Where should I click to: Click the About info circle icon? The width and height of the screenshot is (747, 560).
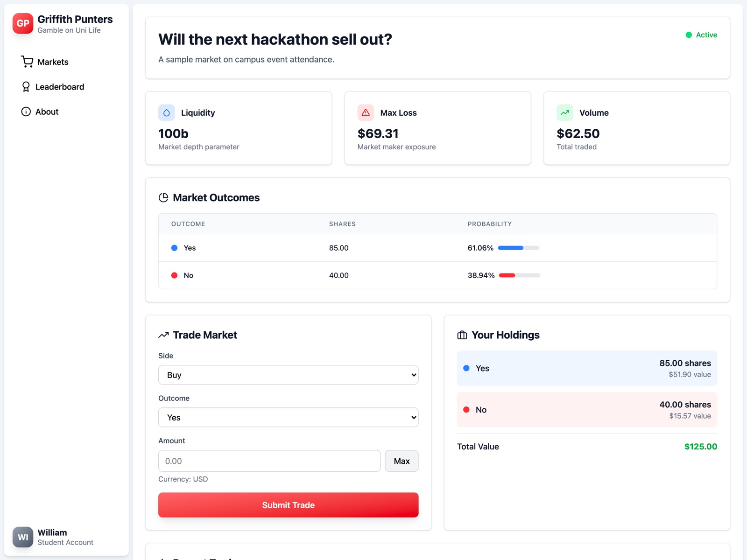pos(26,112)
